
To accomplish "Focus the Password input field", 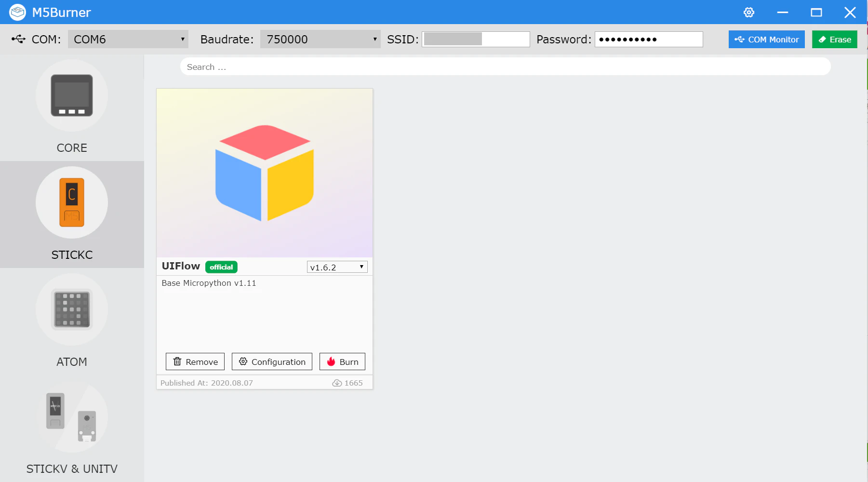I will click(x=649, y=39).
